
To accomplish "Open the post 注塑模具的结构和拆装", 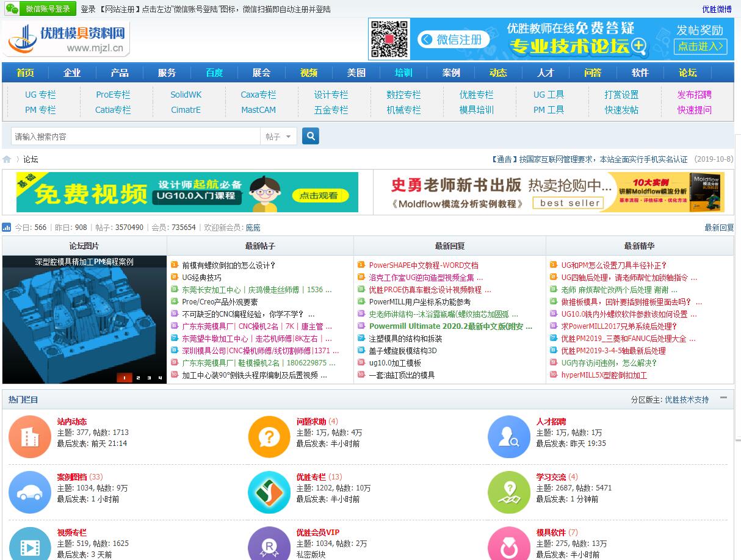I will pyautogui.click(x=405, y=339).
